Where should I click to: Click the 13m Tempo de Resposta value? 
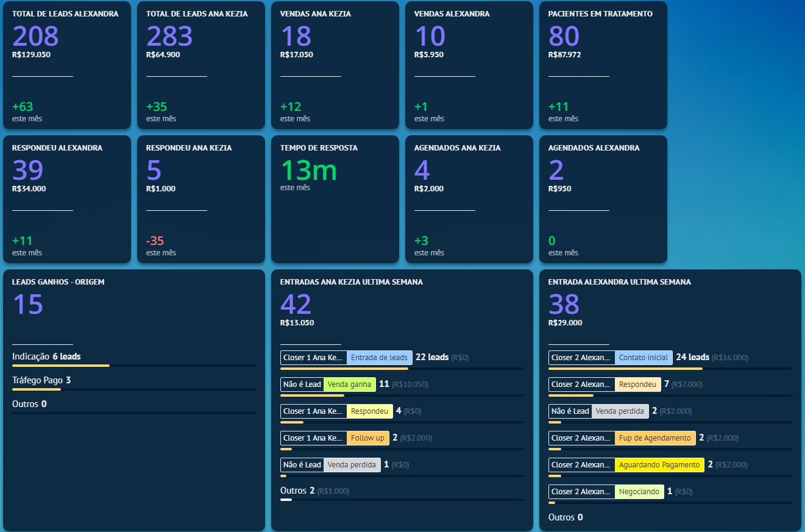309,170
